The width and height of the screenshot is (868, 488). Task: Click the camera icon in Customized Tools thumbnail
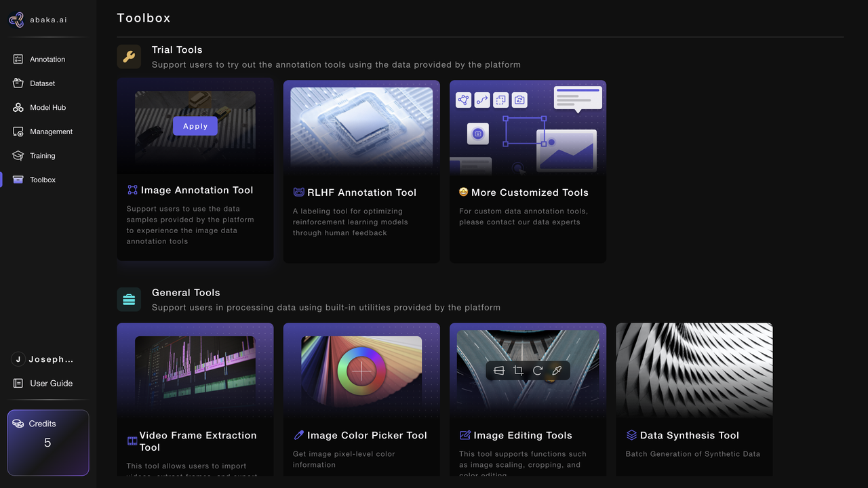tap(478, 134)
